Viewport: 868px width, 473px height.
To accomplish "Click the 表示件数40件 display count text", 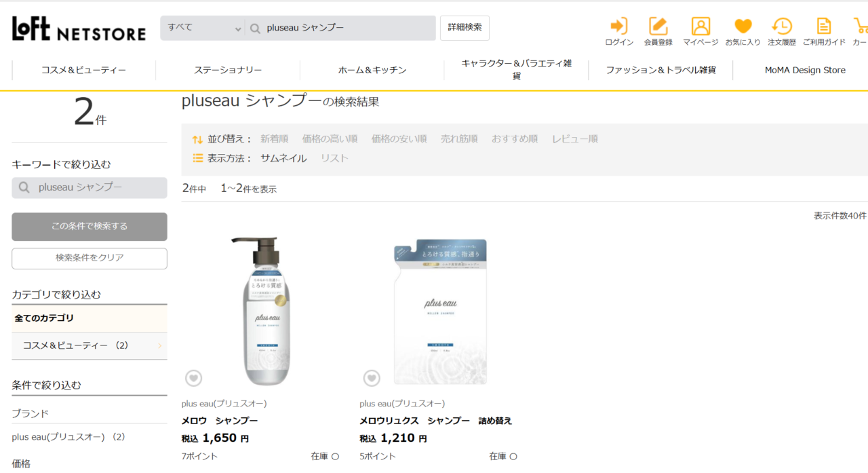I will [840, 216].
